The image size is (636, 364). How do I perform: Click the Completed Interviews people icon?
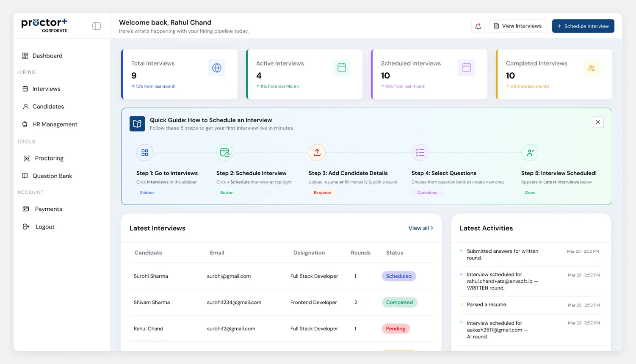point(592,68)
